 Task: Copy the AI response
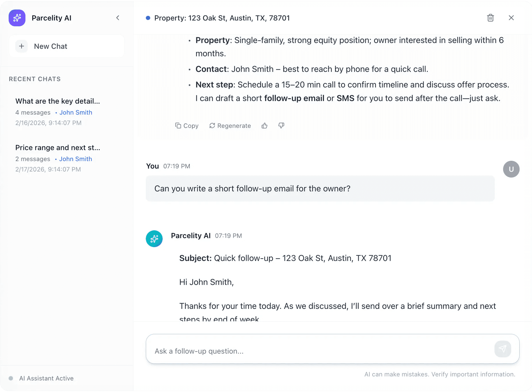[187, 126]
